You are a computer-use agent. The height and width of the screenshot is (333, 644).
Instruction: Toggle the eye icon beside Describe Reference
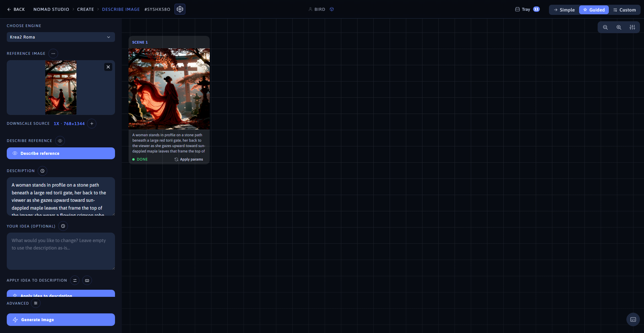tap(60, 141)
